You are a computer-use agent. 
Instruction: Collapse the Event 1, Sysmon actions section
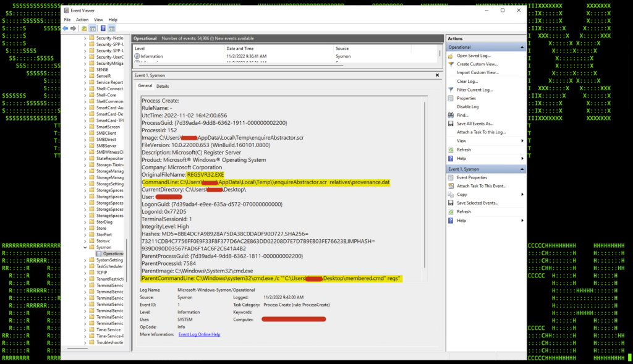(x=522, y=167)
